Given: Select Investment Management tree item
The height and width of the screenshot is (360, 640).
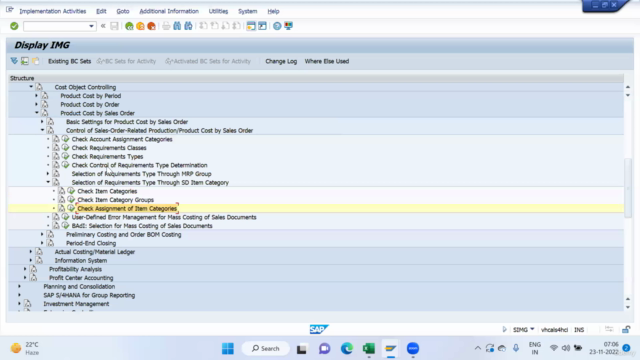Looking at the screenshot, I should pyautogui.click(x=76, y=304).
